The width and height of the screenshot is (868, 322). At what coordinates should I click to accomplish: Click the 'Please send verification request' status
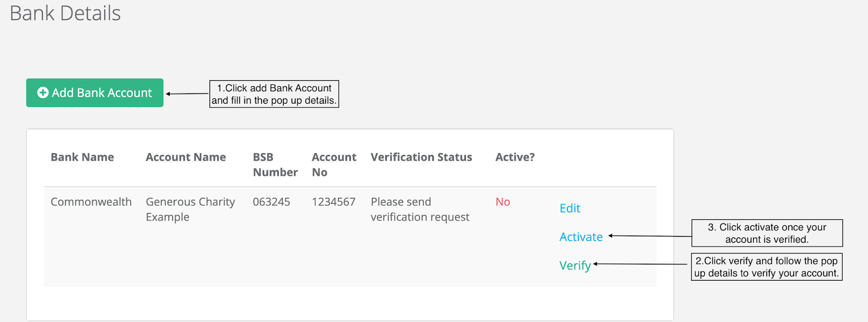420,210
